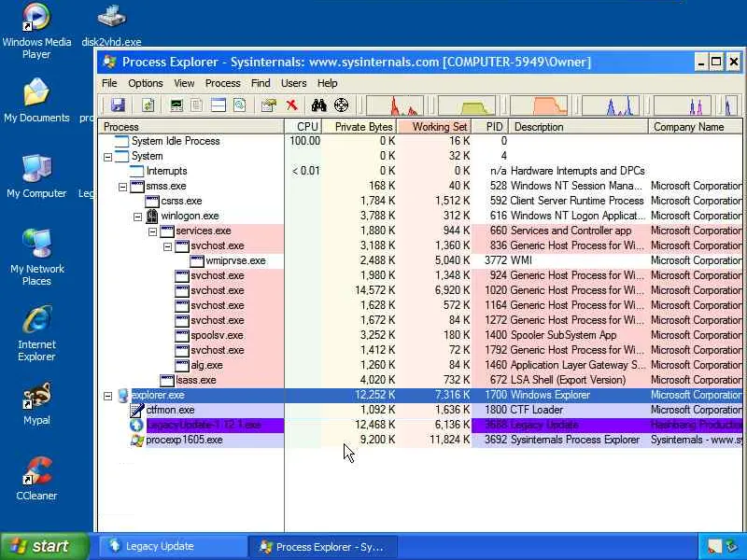
Task: Collapse the smss.exe tree node
Action: click(123, 187)
